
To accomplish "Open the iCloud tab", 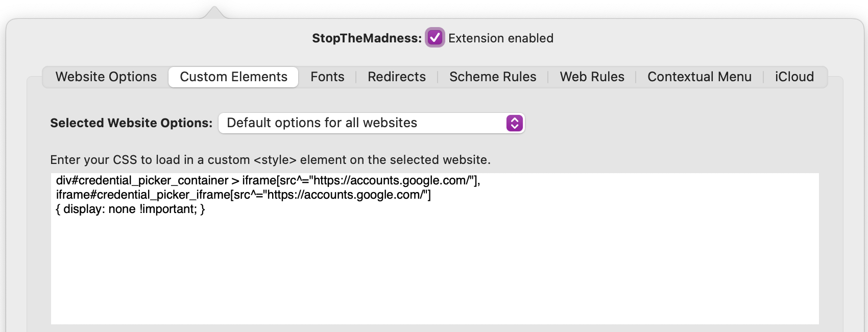I will 794,77.
